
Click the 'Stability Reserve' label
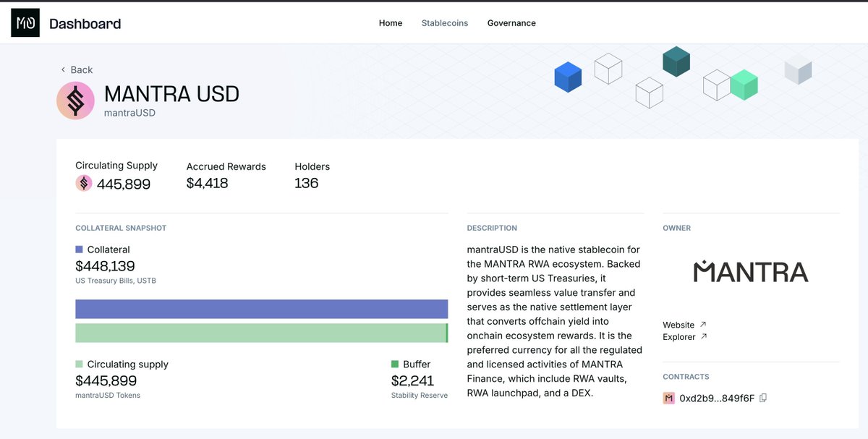(x=420, y=395)
